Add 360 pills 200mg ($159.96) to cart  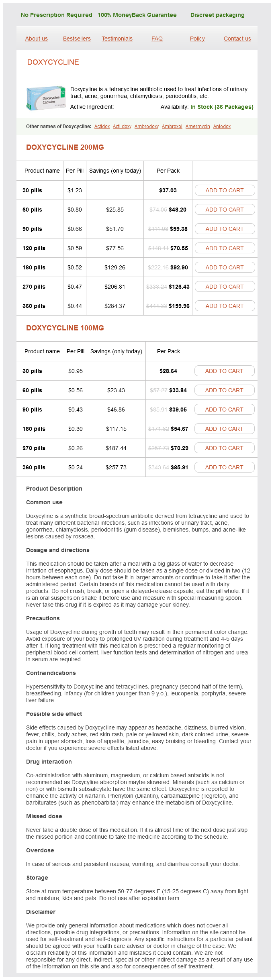click(225, 306)
